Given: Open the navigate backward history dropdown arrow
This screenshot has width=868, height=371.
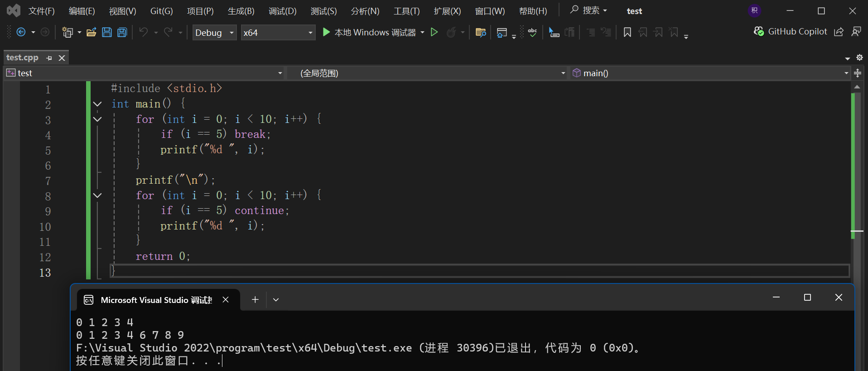Looking at the screenshot, I should pyautogui.click(x=33, y=32).
